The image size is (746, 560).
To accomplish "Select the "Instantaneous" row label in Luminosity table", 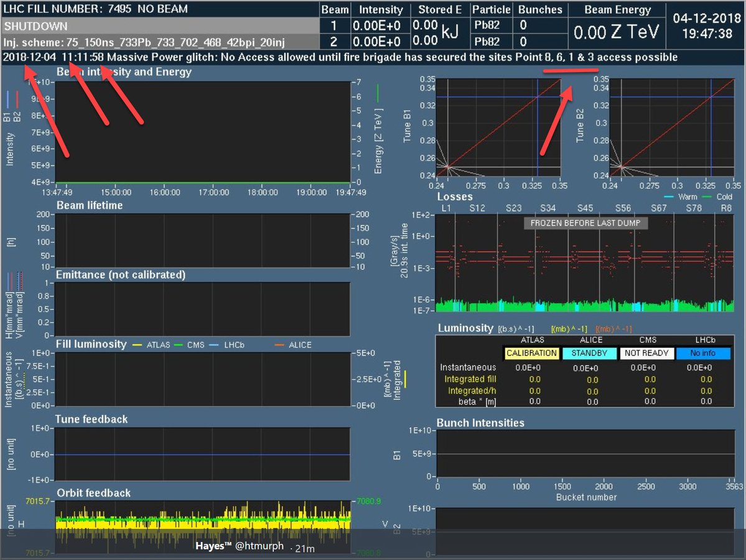I will (468, 367).
